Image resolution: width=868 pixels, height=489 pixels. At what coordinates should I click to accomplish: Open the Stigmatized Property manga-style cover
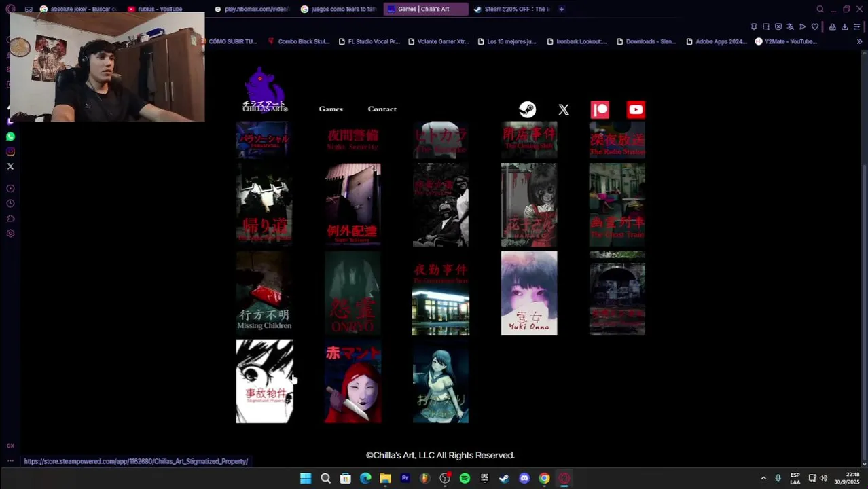[x=264, y=381]
